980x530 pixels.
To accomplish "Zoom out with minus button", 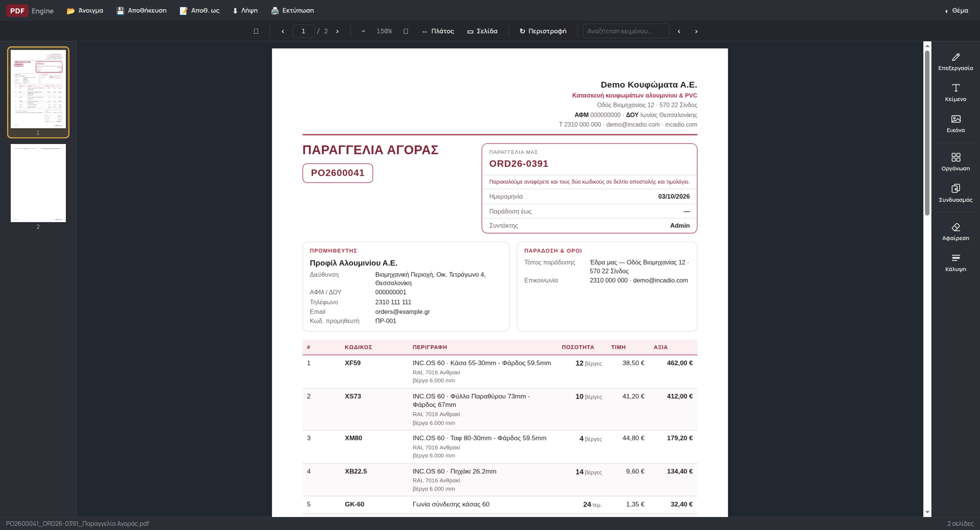I will tap(363, 31).
